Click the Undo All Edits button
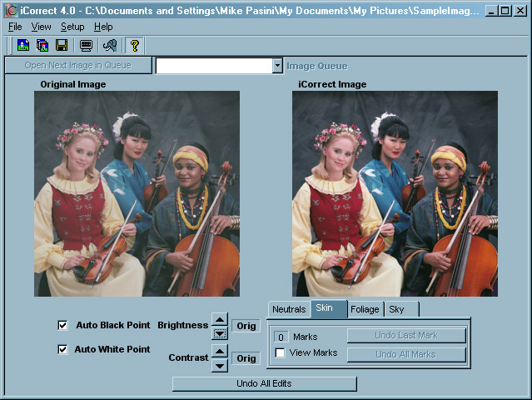Viewport: 532px width, 400px height. 264,383
